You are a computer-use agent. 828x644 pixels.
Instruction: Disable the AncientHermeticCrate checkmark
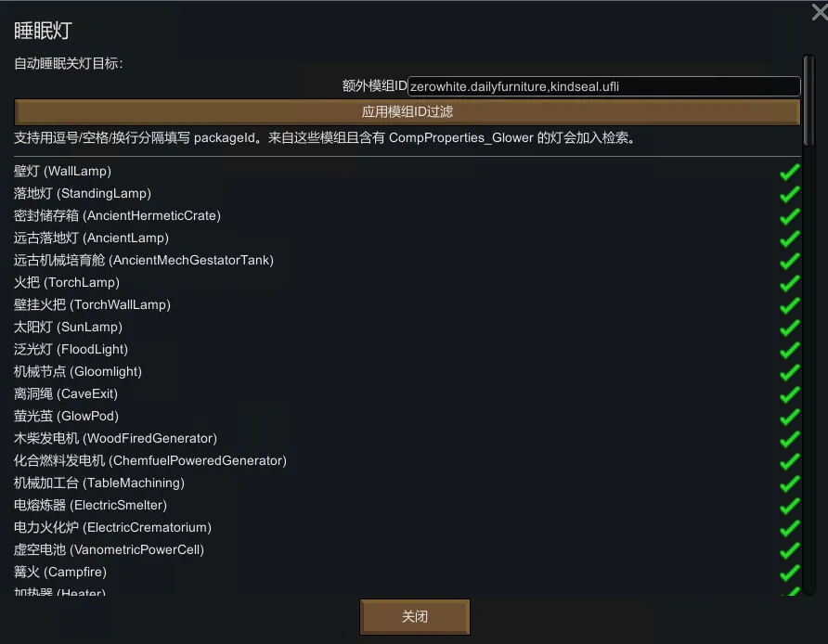(790, 216)
